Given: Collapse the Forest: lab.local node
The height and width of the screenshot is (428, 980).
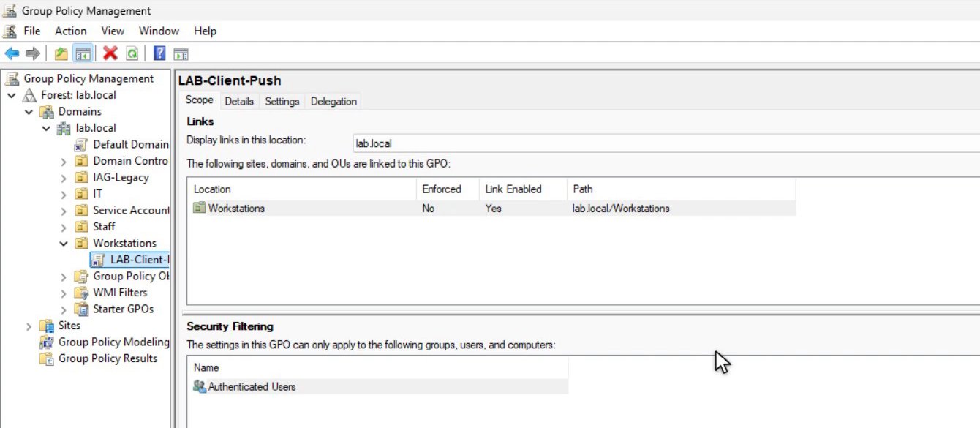Looking at the screenshot, I should point(12,95).
